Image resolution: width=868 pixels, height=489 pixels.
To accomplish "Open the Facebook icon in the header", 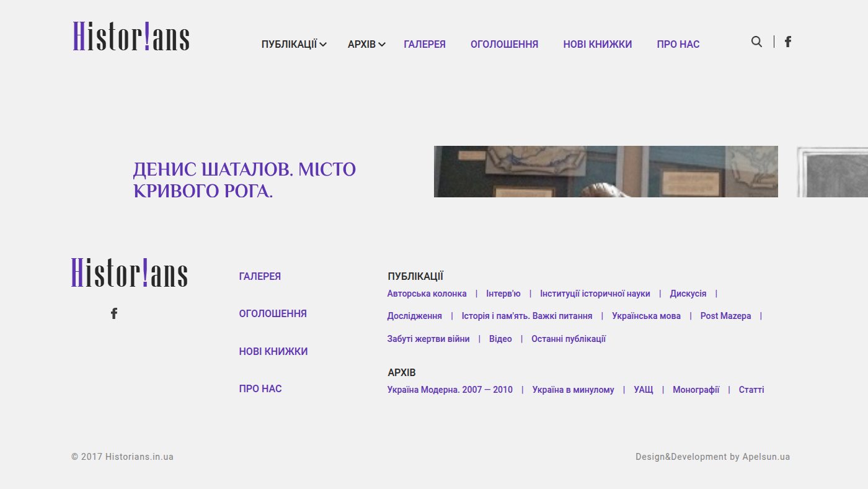I will click(788, 42).
